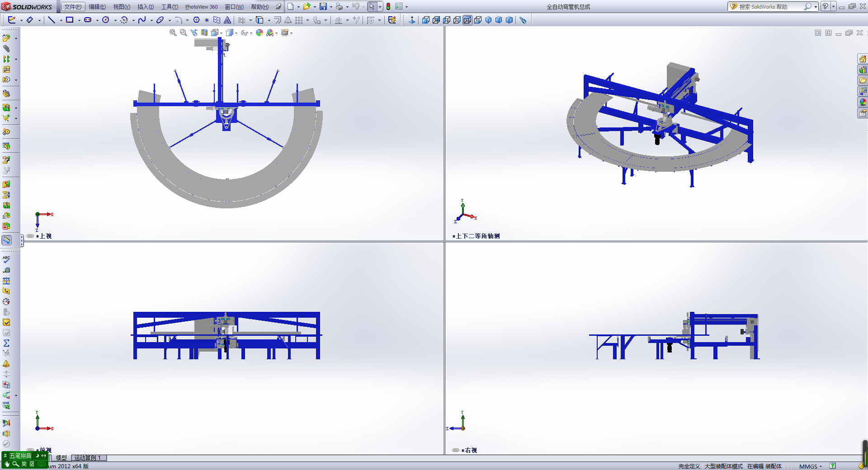The width and height of the screenshot is (868, 470).
Task: Select the Corner Rectangle sketch tool
Action: click(70, 20)
